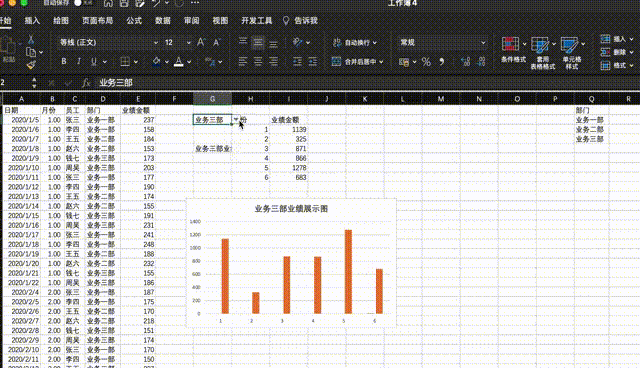Increase indent

[x=313, y=62]
